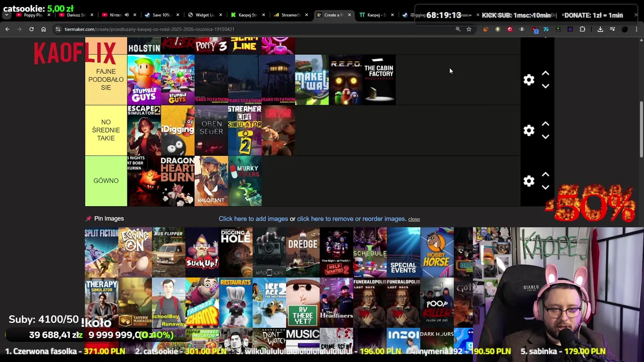Go to browser home page
644x362 pixels.
click(43, 29)
